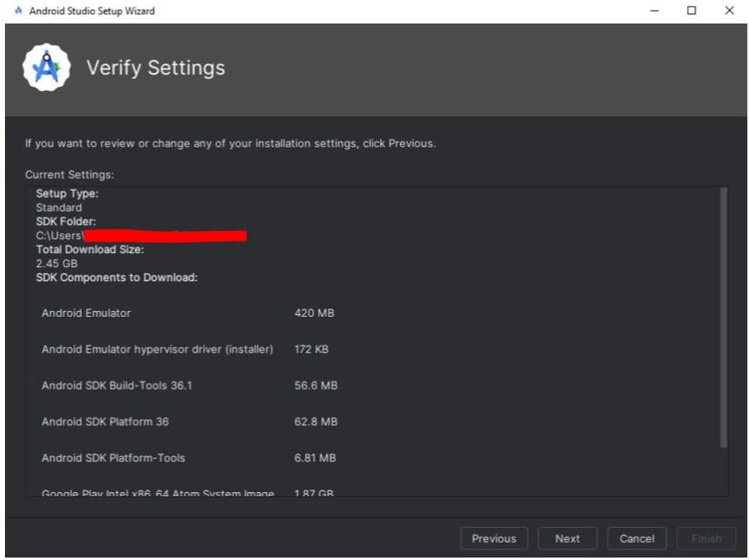Select the Android Emulator component row
Screen dimensions: 749x560
[86, 313]
